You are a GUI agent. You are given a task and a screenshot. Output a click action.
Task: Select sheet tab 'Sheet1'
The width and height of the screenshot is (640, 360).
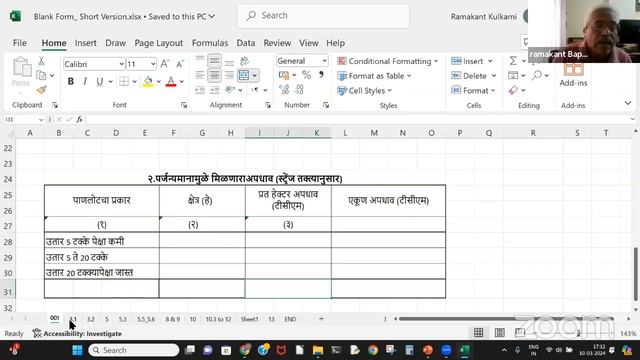click(x=249, y=319)
